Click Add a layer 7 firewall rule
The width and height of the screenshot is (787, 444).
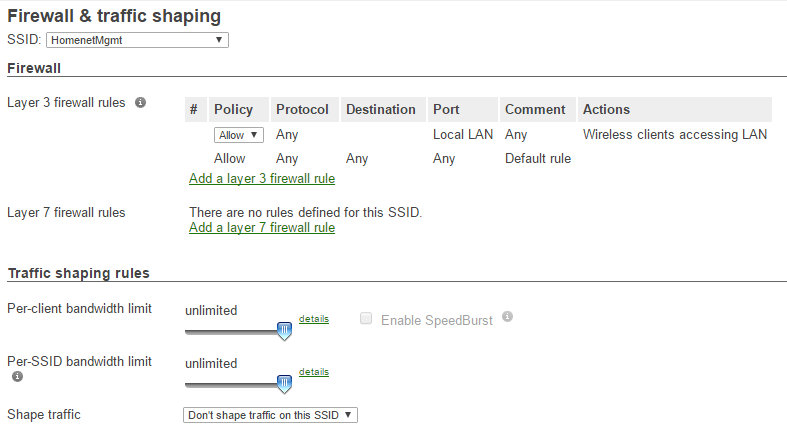click(x=262, y=228)
